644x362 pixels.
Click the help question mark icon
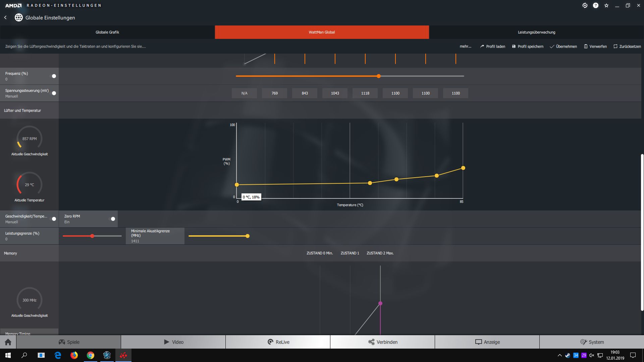pos(596,5)
